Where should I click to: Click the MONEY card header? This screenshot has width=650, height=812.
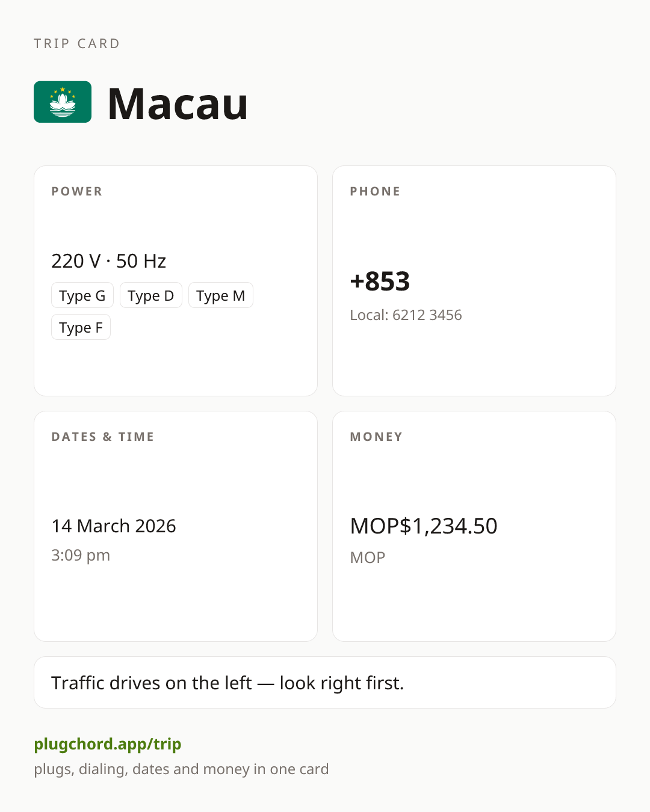pos(377,437)
